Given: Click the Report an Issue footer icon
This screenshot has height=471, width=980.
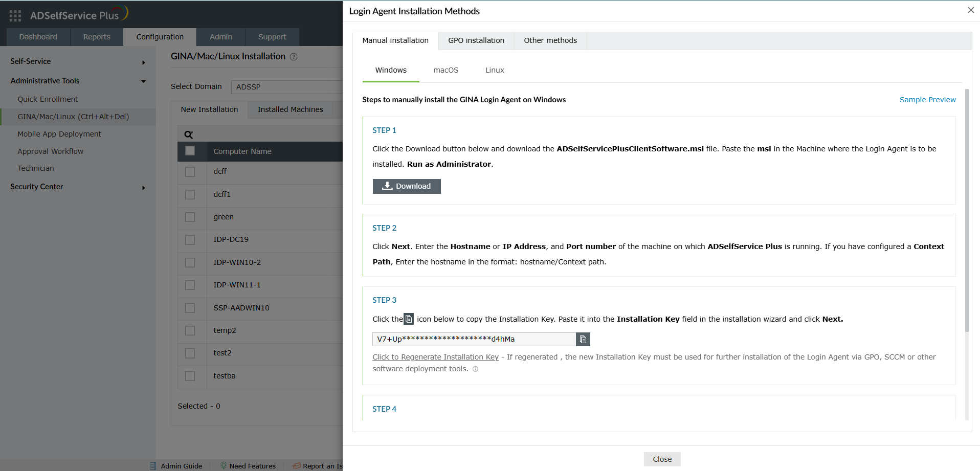Looking at the screenshot, I should 296,466.
